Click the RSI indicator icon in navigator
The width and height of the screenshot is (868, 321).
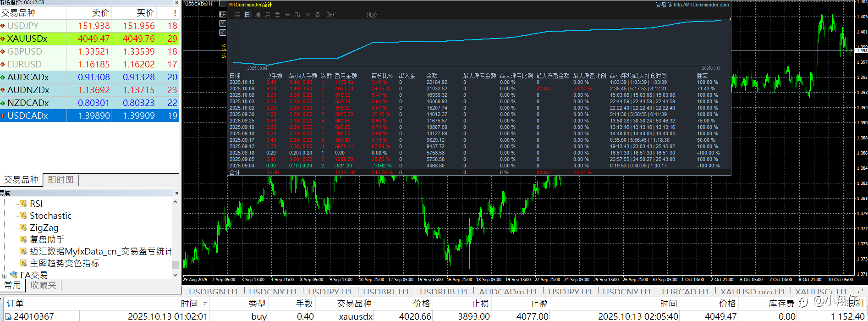click(x=23, y=204)
